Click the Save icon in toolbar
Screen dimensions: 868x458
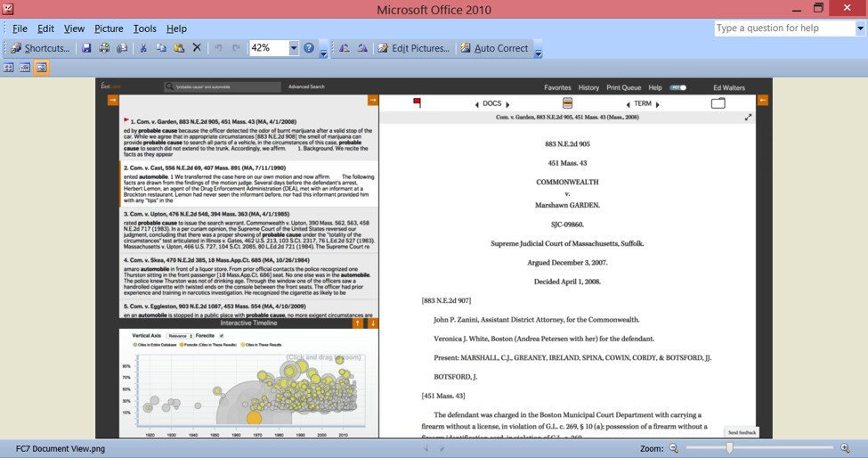[86, 48]
